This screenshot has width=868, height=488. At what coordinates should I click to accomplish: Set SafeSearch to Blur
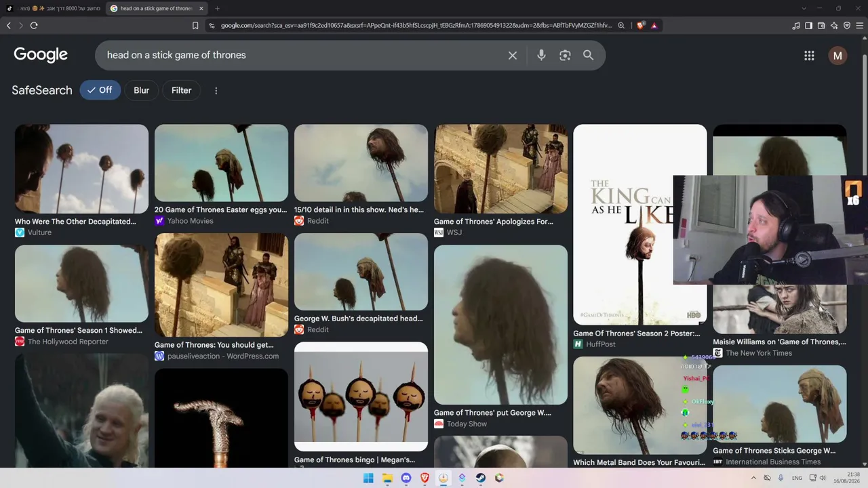click(x=141, y=90)
